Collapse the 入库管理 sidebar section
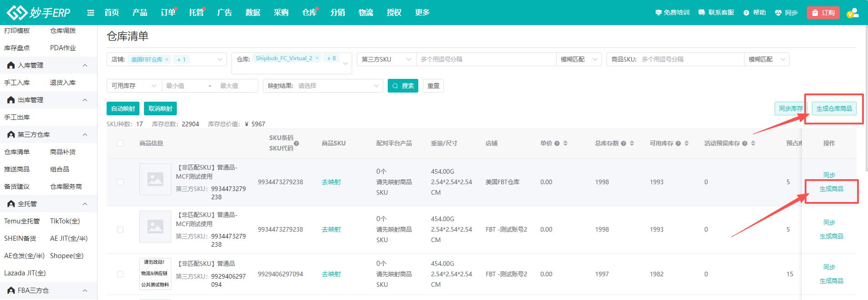 [x=85, y=65]
